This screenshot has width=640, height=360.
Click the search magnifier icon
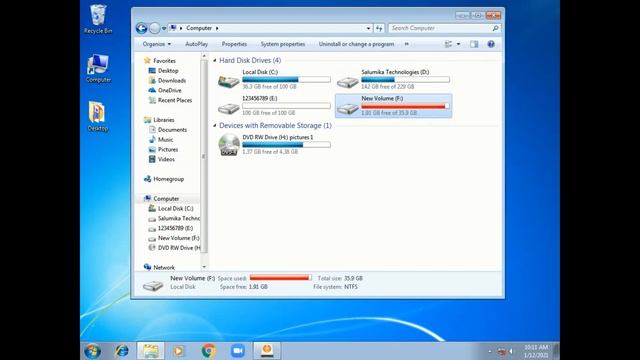pyautogui.click(x=495, y=28)
